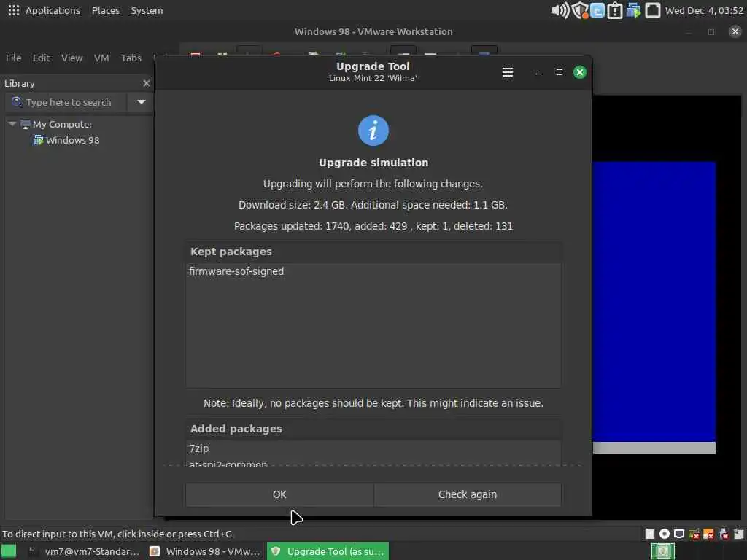Viewport: 747px width, 560px height.
Task: Open the VMware File menu
Action: pos(13,58)
